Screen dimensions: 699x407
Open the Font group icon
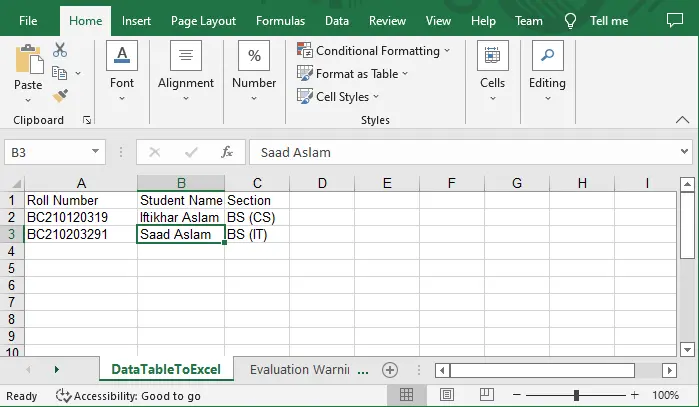[x=122, y=56]
